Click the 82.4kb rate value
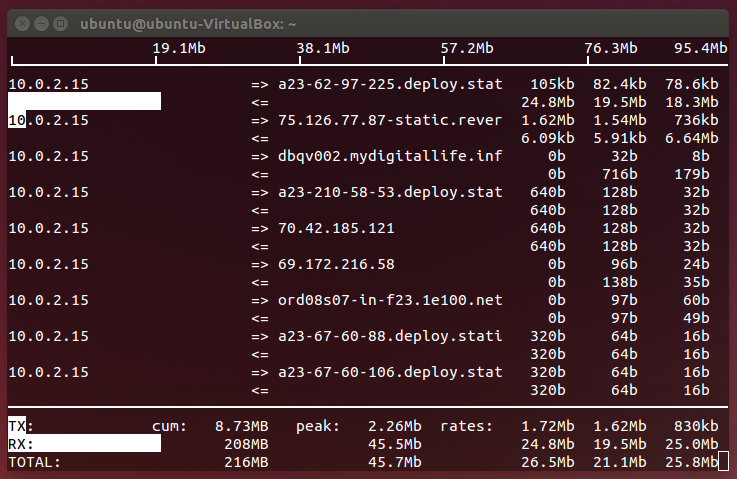Viewport: 737px width, 479px height. click(619, 85)
